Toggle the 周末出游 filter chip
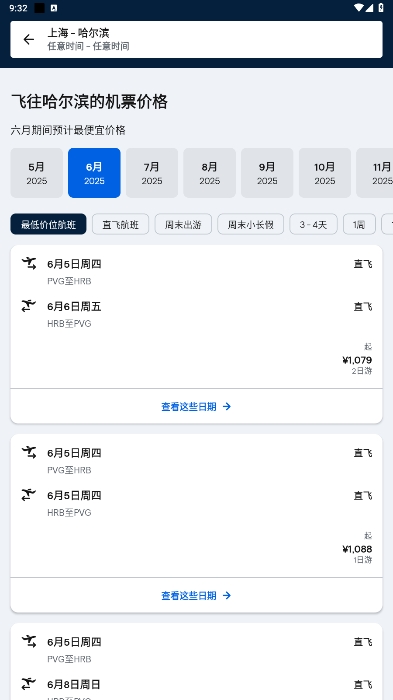 183,224
